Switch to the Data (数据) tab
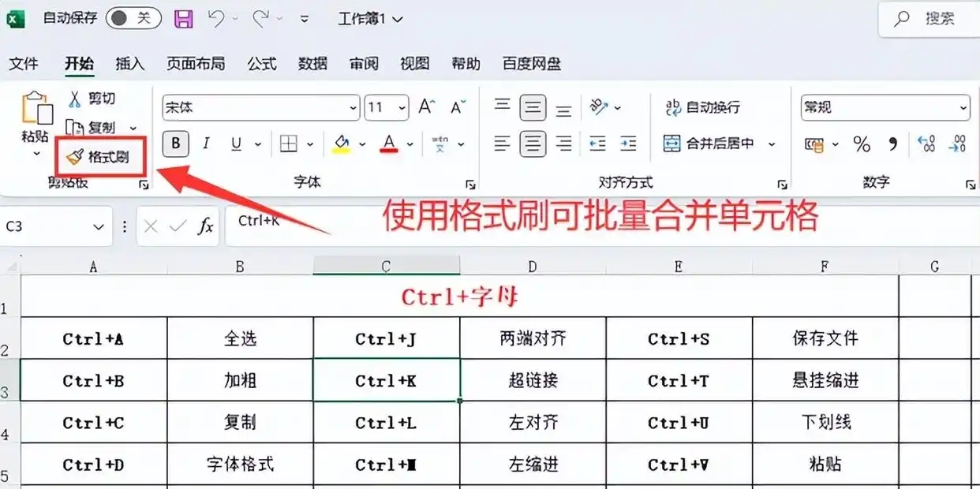 (x=313, y=64)
